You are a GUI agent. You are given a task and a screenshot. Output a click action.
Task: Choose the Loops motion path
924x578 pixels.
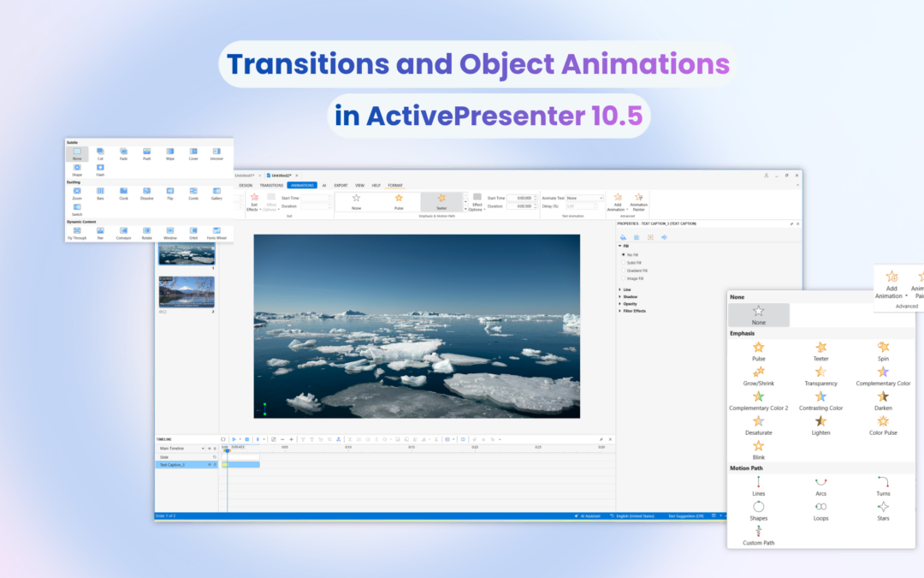[x=820, y=511]
